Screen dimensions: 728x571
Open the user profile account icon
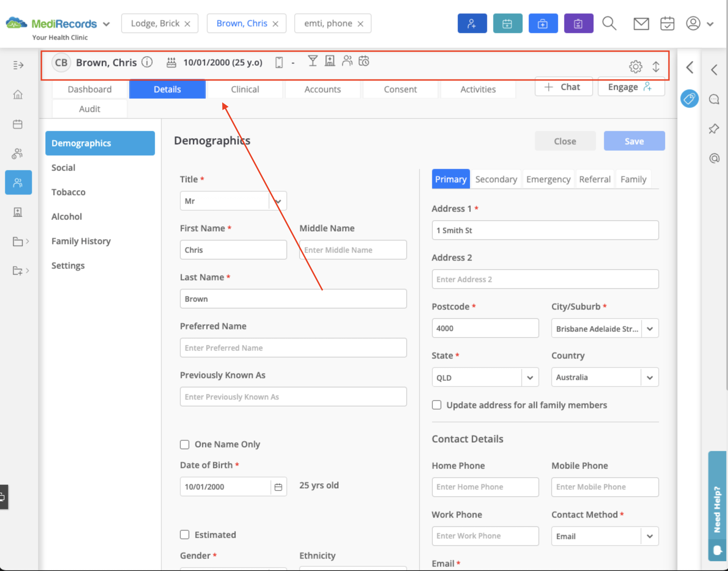[x=693, y=23]
